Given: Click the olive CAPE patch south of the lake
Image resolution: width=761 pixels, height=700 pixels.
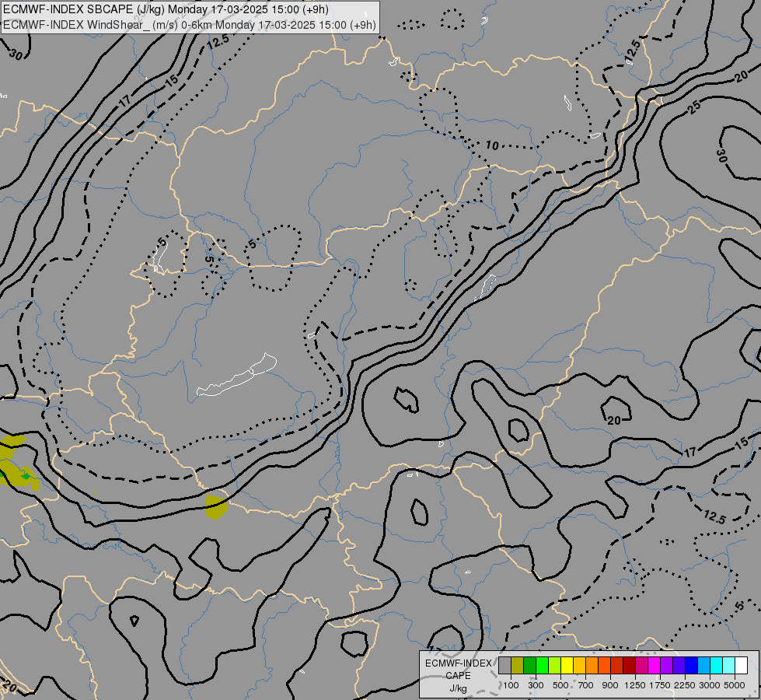Looking at the screenshot, I should 216,506.
